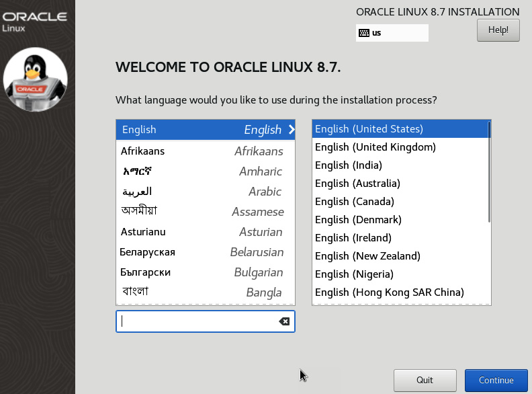This screenshot has height=394, width=532.
Task: Choose English (Nigeria) locale
Action: pyautogui.click(x=400, y=274)
